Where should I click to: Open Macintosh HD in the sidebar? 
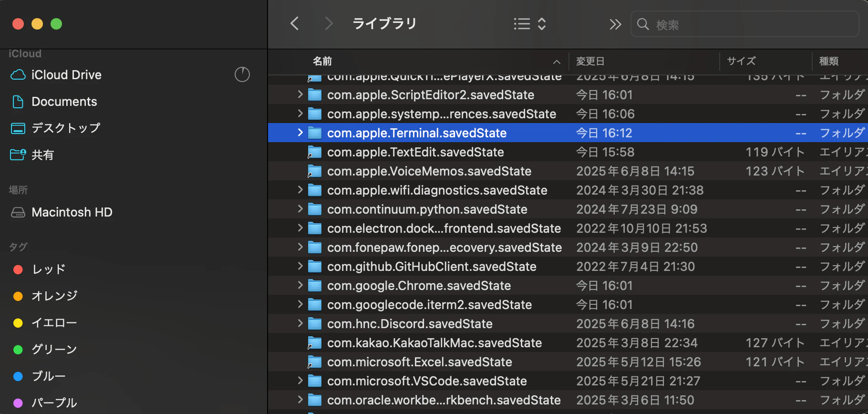(x=72, y=212)
